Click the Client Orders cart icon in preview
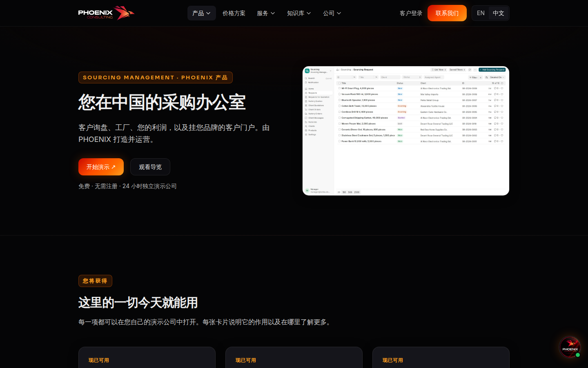Screen dimensions: 588x368 [x=306, y=110]
